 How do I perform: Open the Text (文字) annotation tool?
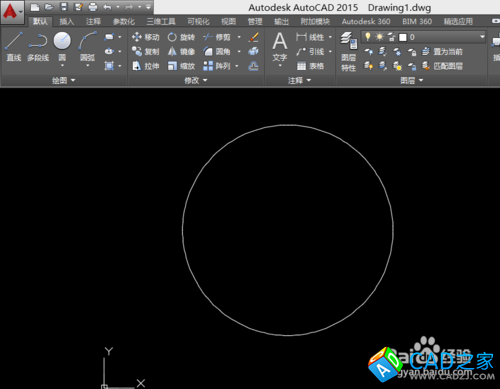(x=280, y=48)
